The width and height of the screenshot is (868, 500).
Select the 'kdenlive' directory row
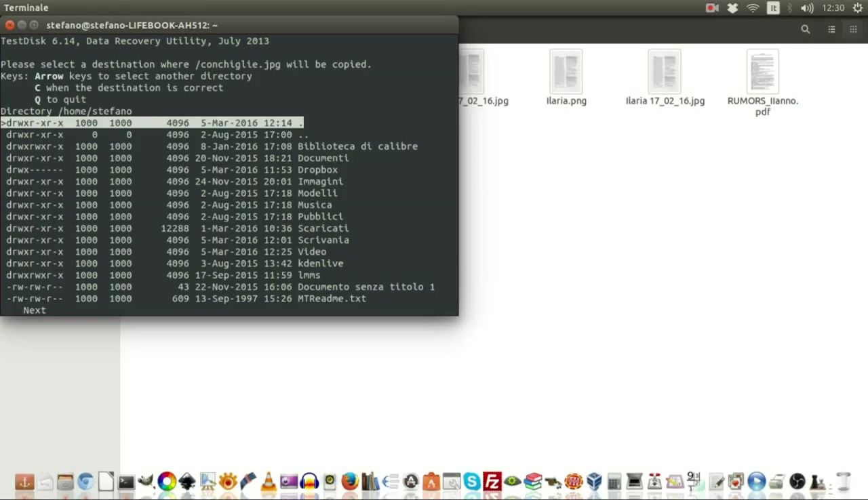(x=175, y=264)
